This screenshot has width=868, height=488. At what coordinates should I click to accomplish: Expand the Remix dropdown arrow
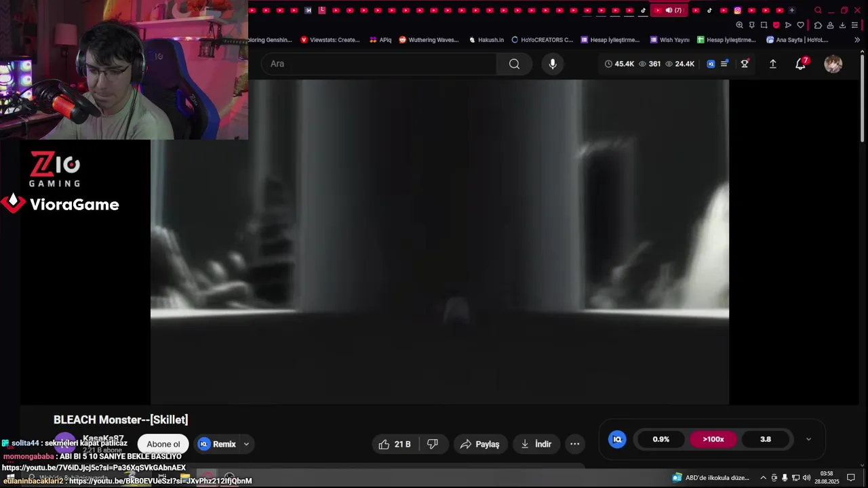pos(246,444)
